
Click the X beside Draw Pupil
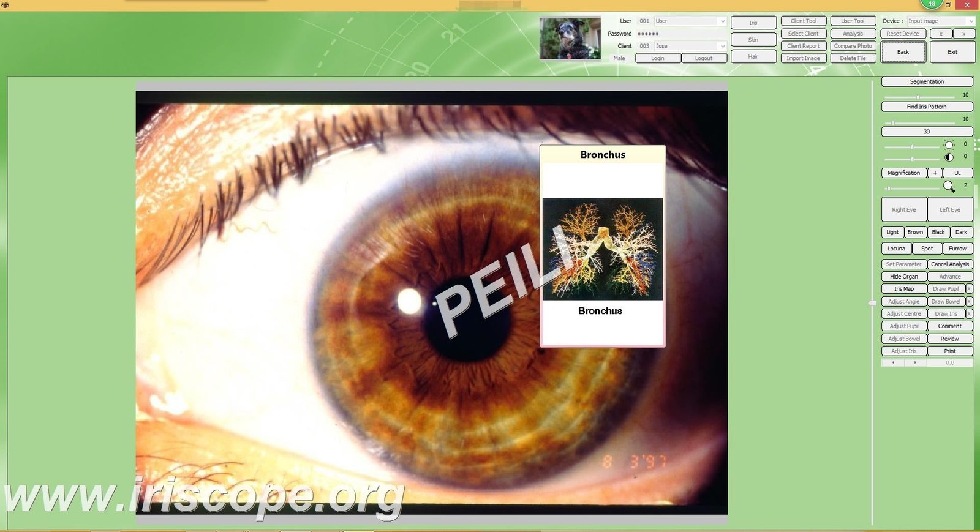[970, 289]
